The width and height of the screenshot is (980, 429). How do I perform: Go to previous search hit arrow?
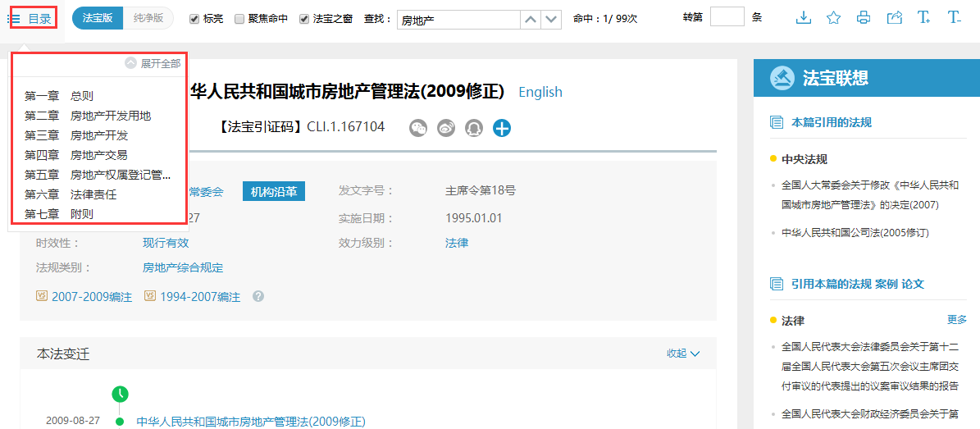[x=531, y=20]
